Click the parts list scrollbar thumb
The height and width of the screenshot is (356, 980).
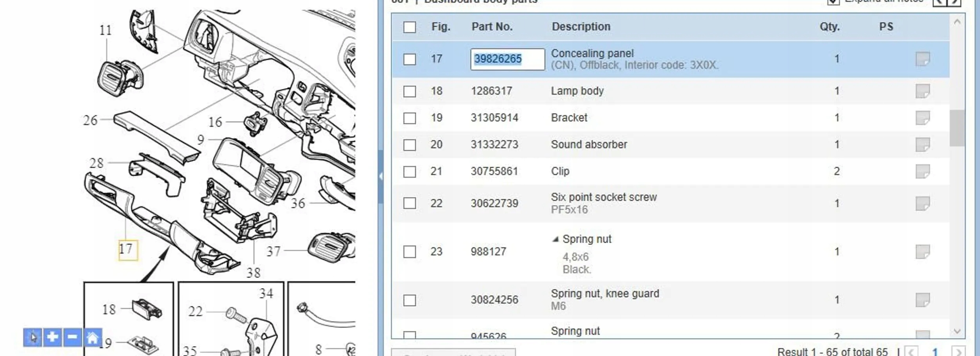(x=957, y=128)
